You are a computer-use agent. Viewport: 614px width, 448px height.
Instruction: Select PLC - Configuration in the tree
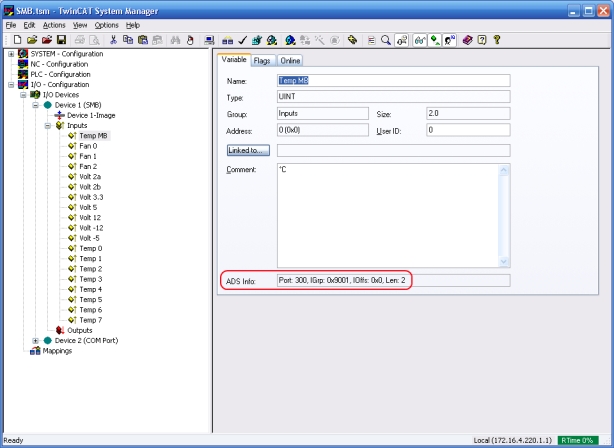(x=60, y=74)
